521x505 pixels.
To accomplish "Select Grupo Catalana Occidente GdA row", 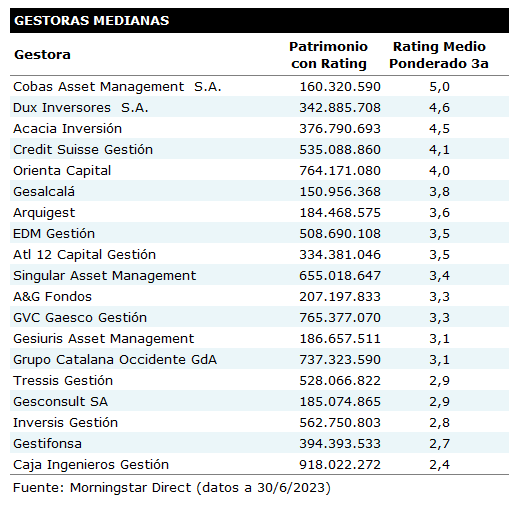I will tap(259, 360).
